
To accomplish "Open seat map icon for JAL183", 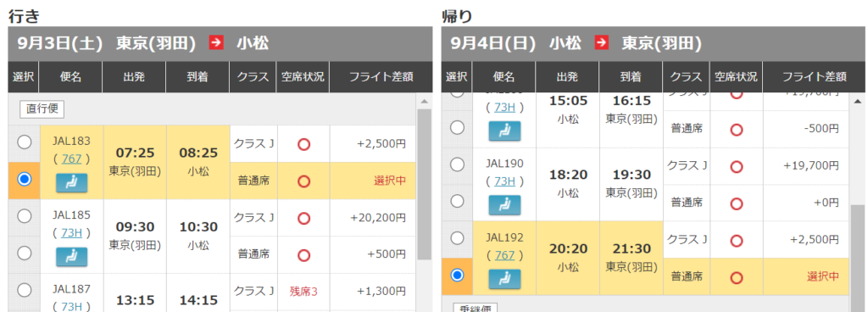I will tap(72, 183).
